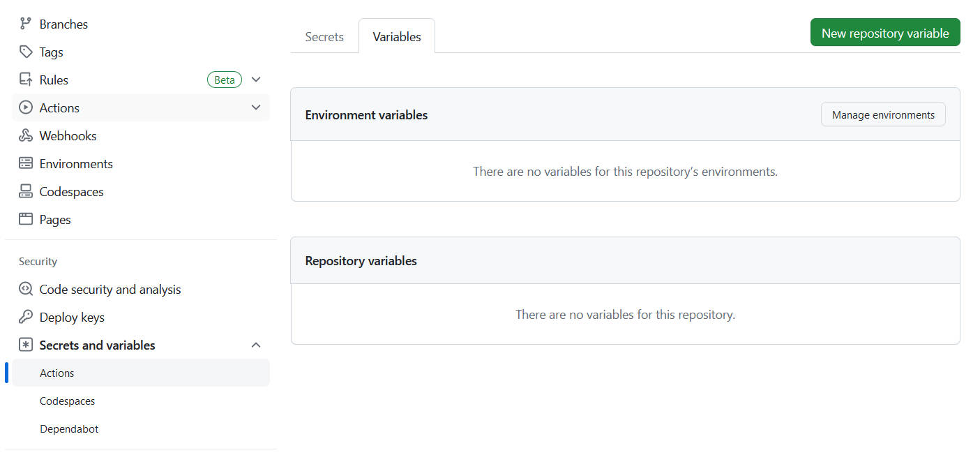
Task: Click the Tags label icon
Action: click(x=26, y=52)
